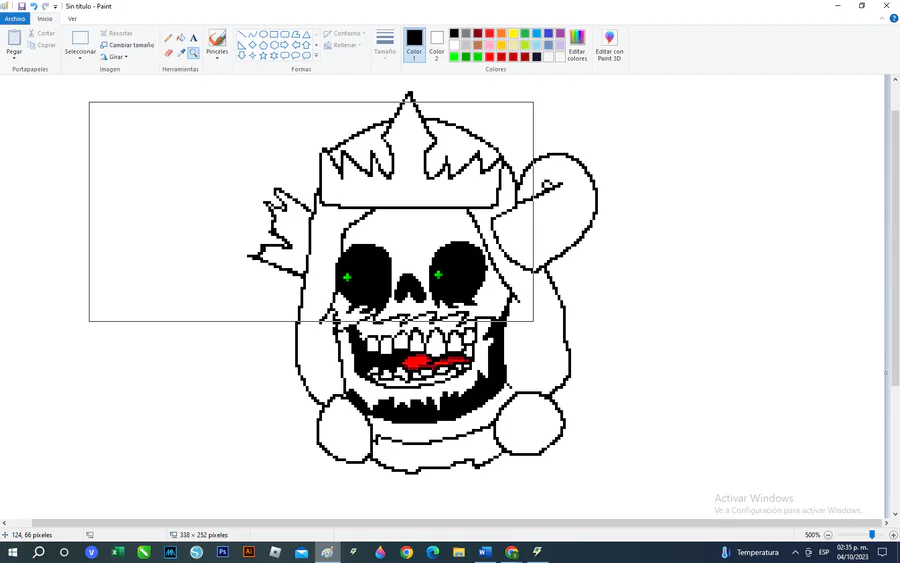Viewport: 900px width, 563px height.
Task: Choose the Five-point star shape
Action: click(263, 56)
